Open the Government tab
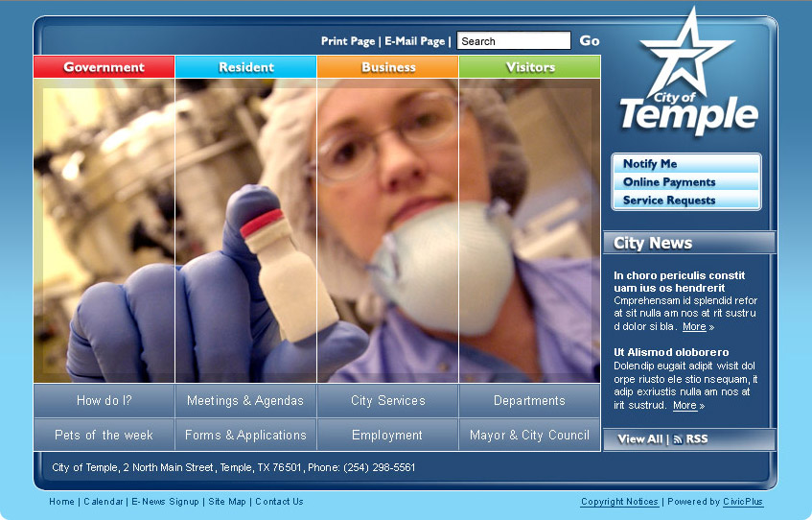This screenshot has height=520, width=812. tap(104, 67)
